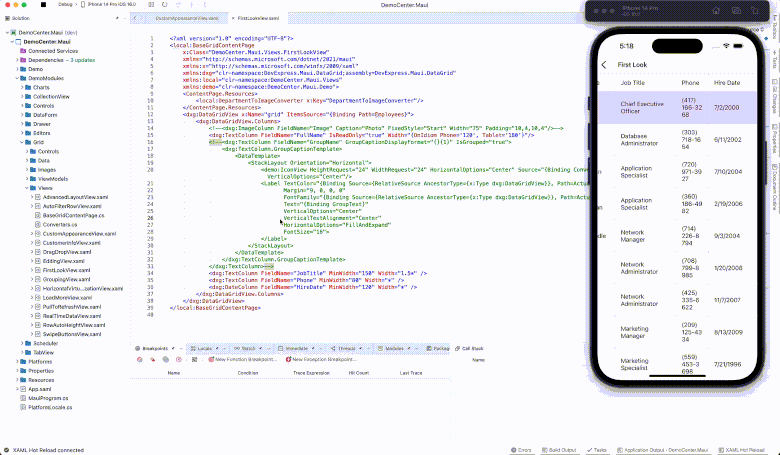Viewport: 780px width, 455px height.
Task: Expand the Charts folder
Action: [22, 88]
